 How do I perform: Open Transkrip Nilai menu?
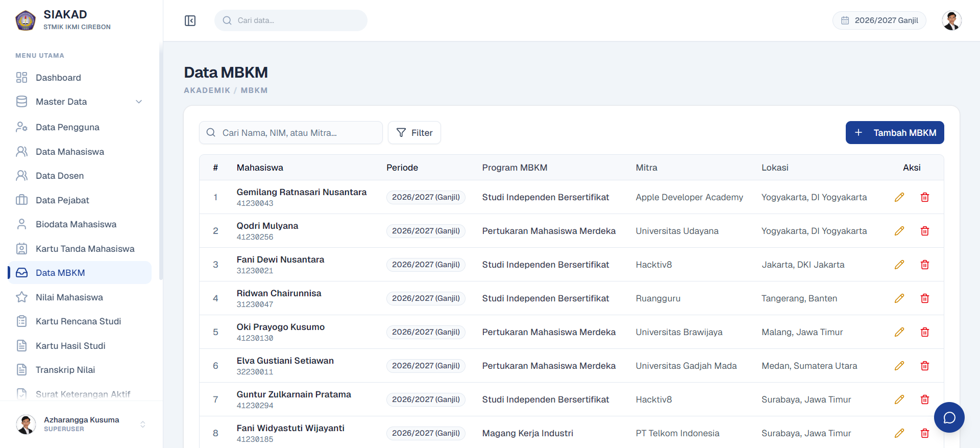(x=80, y=370)
